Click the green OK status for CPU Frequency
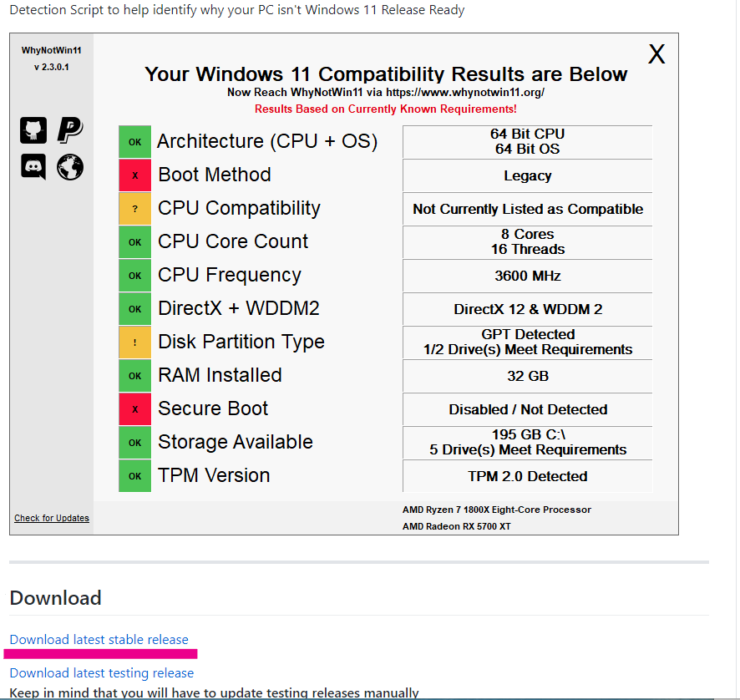The image size is (740, 700). (x=135, y=276)
